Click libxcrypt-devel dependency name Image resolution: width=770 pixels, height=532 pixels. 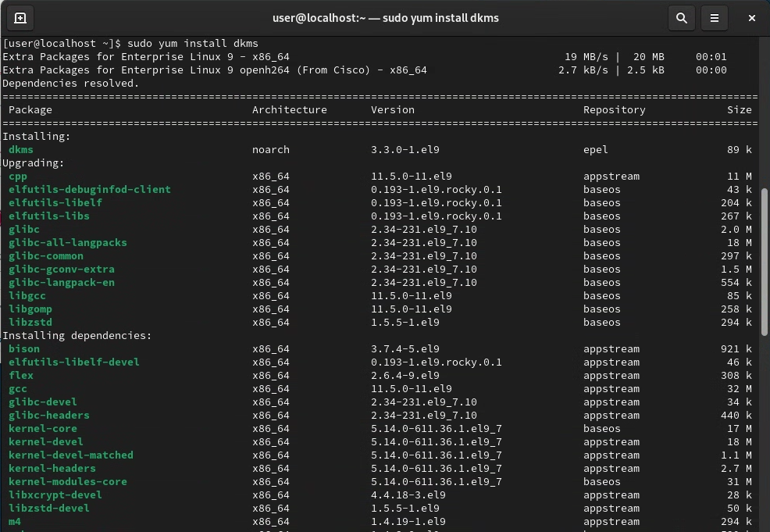(55, 495)
